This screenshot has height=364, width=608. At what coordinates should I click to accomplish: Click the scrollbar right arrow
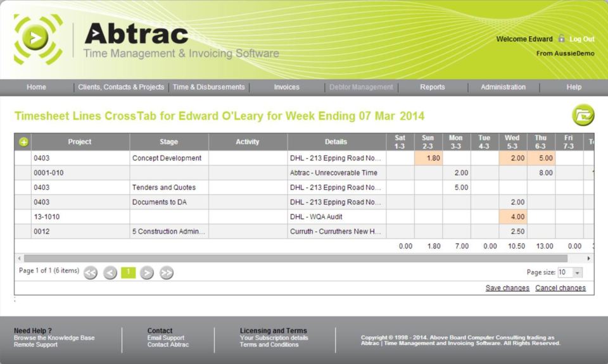[588, 258]
